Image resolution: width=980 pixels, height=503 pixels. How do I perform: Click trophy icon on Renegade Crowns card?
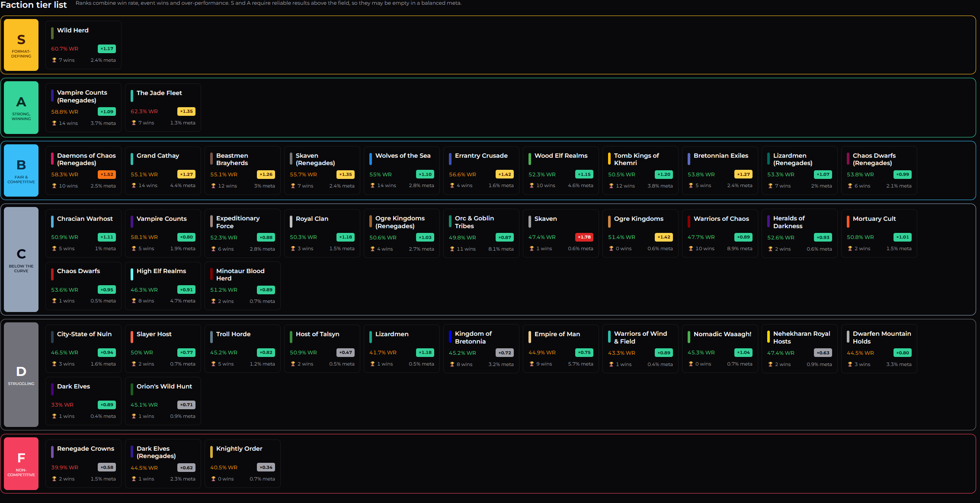(54, 479)
